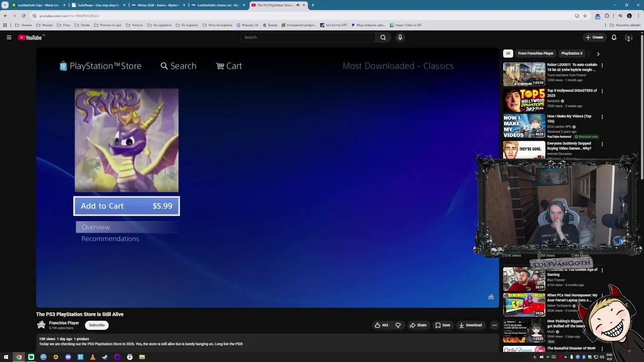Open the Pomoce do gier bookmarks folder
This screenshot has height=362, width=644.
tap(108, 25)
